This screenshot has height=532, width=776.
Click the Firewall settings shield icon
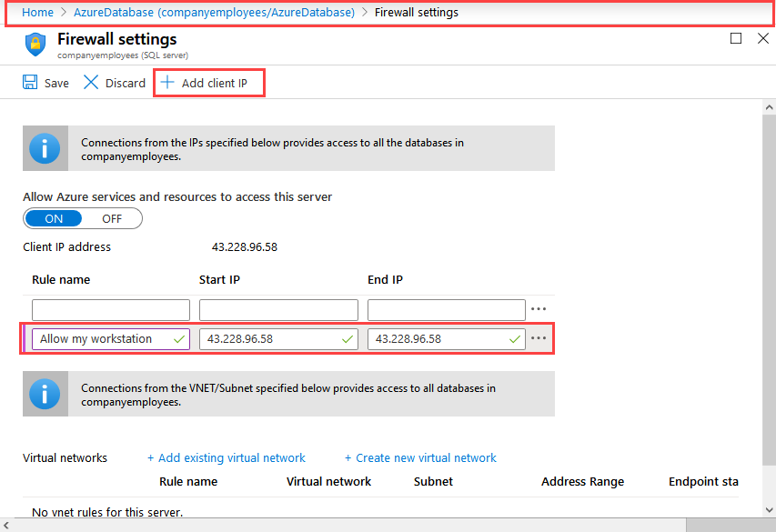[35, 44]
